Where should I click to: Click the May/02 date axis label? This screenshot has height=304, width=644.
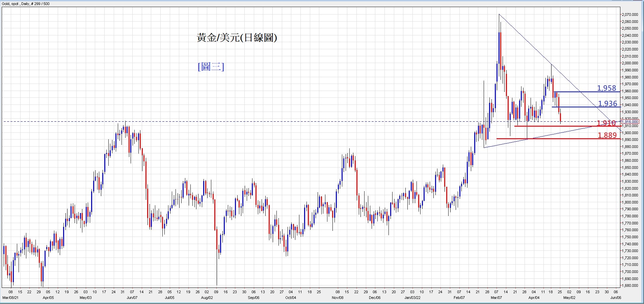(569, 298)
